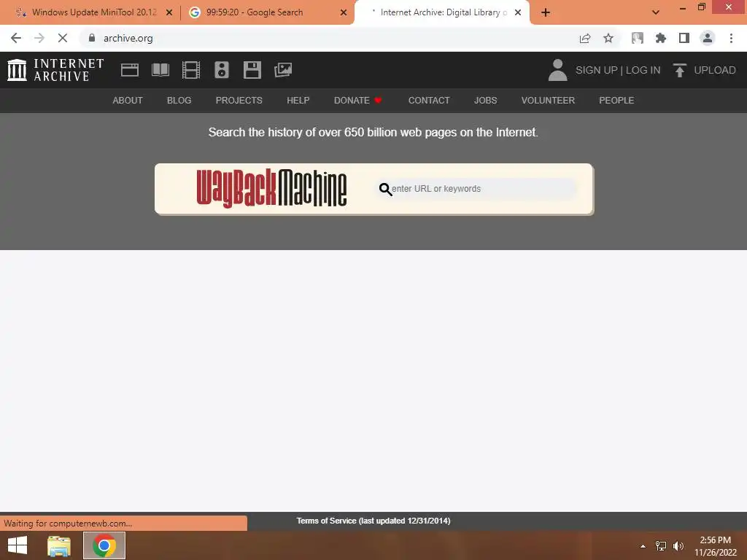Stop loading the page
Image resolution: width=747 pixels, height=560 pixels.
[x=63, y=38]
